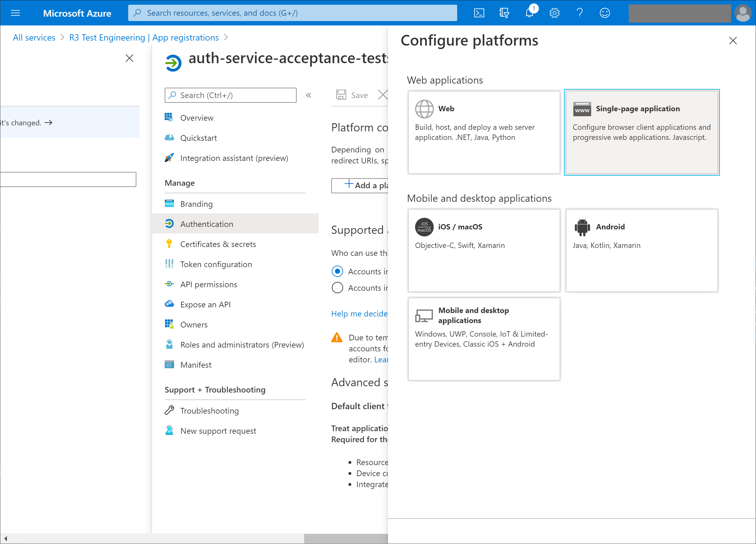Click the Expose an API cloud icon
Viewport: 756px width, 544px height.
[x=169, y=304]
